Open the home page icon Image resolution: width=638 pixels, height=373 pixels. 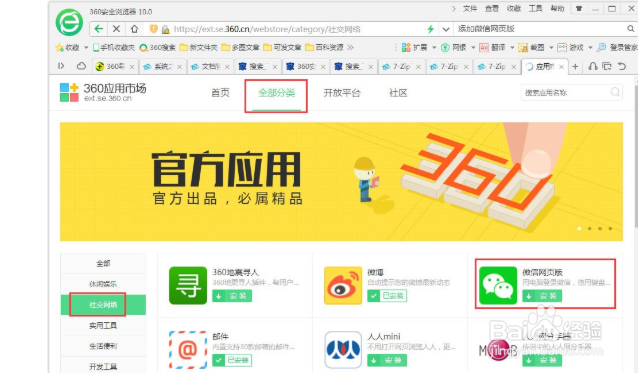[x=134, y=29]
